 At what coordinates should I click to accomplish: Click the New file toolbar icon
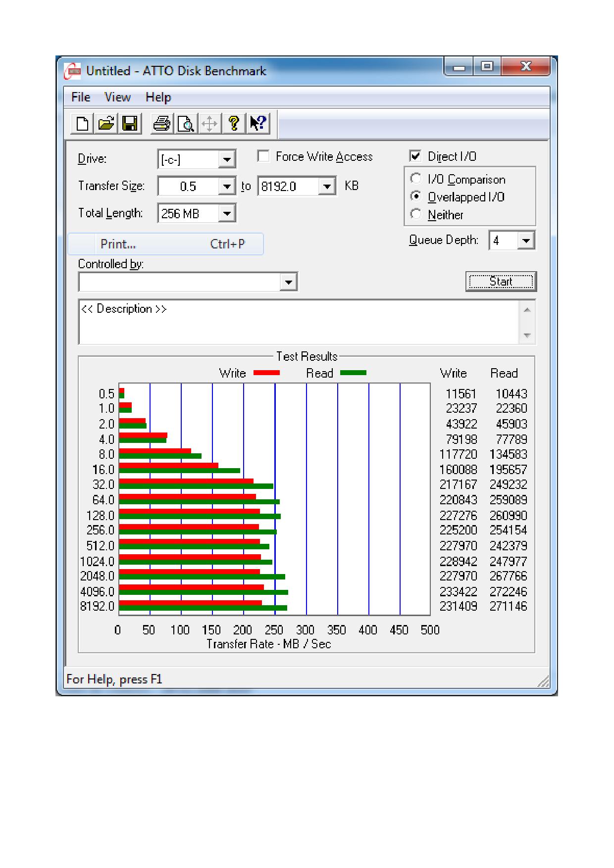point(82,123)
